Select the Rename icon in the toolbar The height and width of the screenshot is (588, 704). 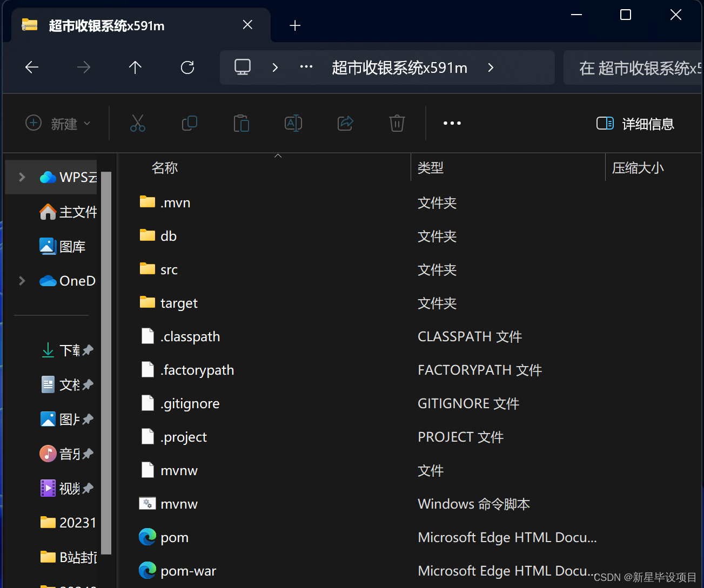point(293,123)
